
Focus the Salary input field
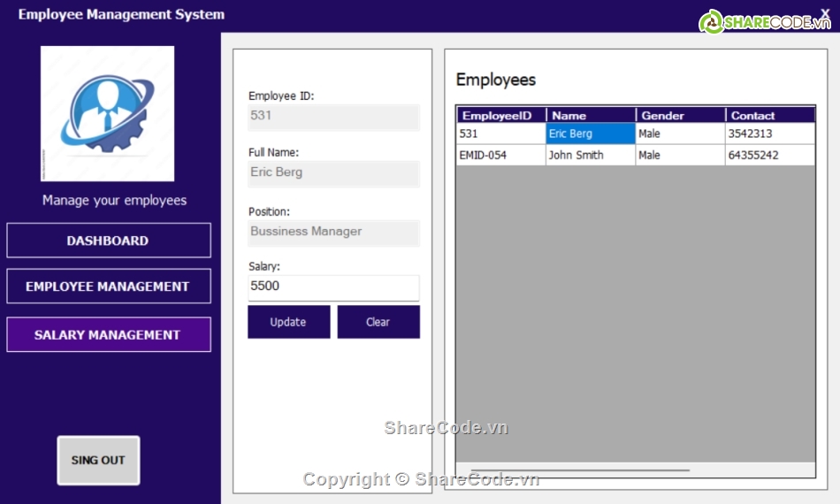coord(333,286)
